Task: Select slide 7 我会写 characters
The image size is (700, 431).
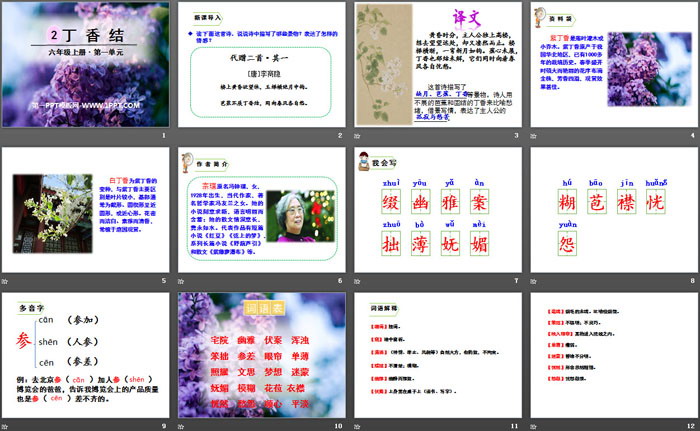Action: (x=438, y=210)
